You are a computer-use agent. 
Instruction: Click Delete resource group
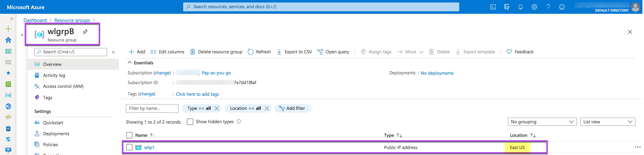[216, 52]
